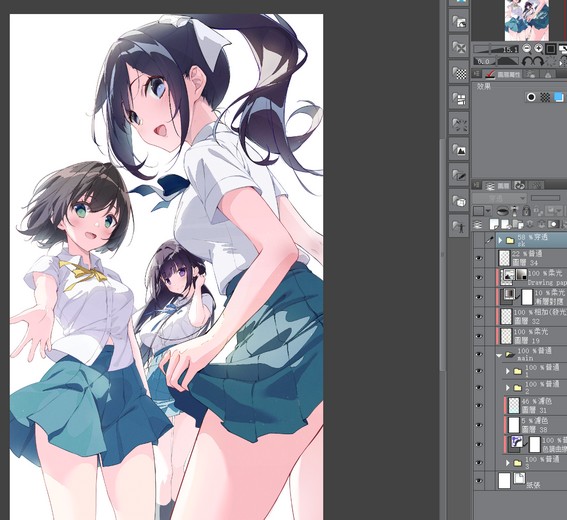This screenshot has width=567, height=520.
Task: Open the manga frame material folder
Action: 459,98
